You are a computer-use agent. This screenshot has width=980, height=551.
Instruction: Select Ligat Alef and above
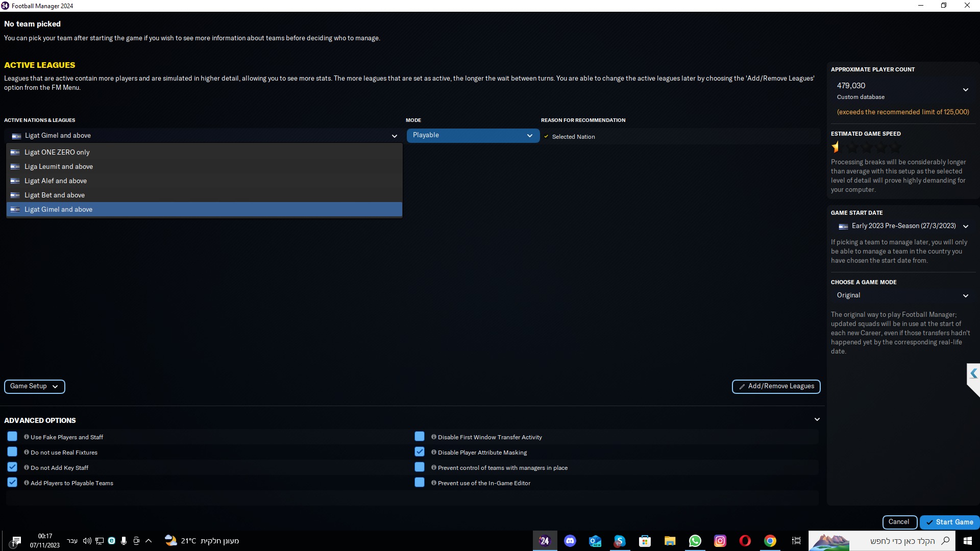pos(204,181)
